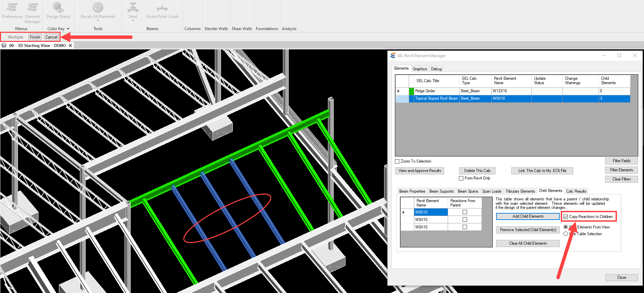
Task: Switch to Child Elements tab
Action: tap(551, 191)
